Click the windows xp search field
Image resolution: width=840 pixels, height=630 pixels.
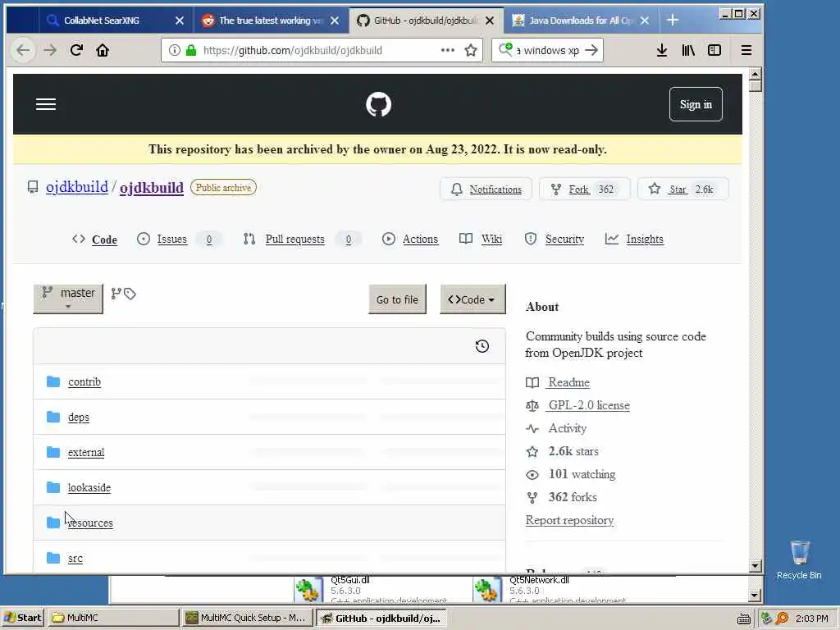point(547,50)
